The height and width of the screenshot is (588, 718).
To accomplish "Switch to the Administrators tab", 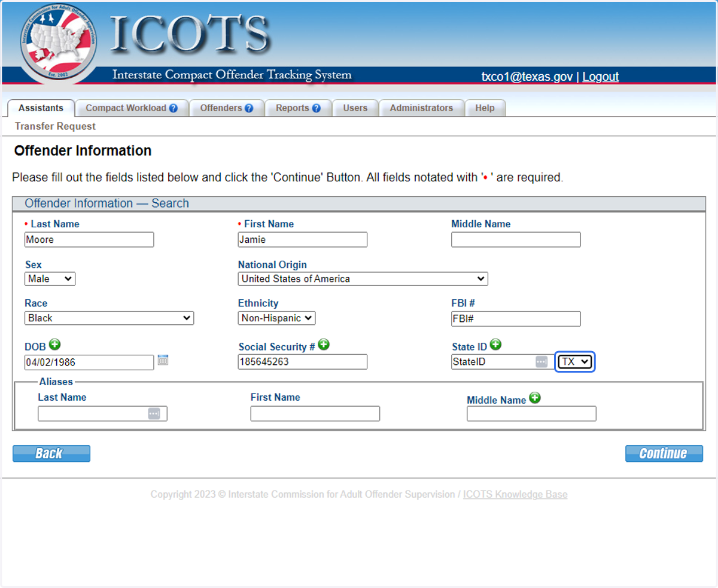I will point(421,108).
